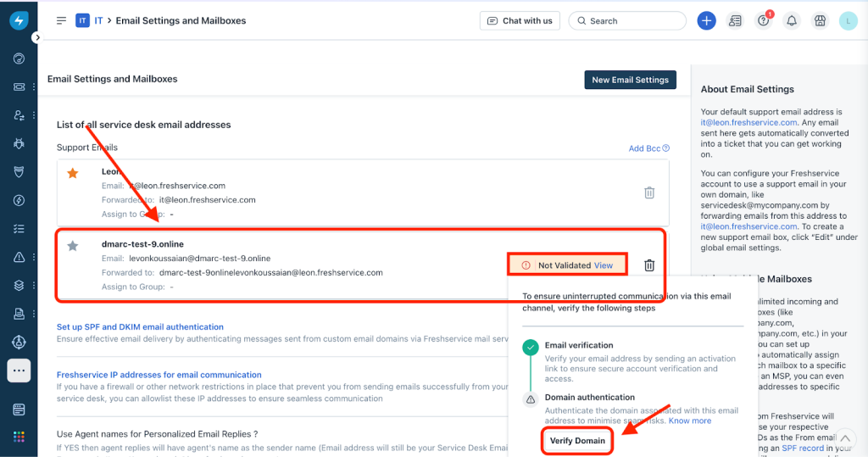Viewport: 868px width, 457px height.
Task: Click the New Email Settings button
Action: (630, 80)
